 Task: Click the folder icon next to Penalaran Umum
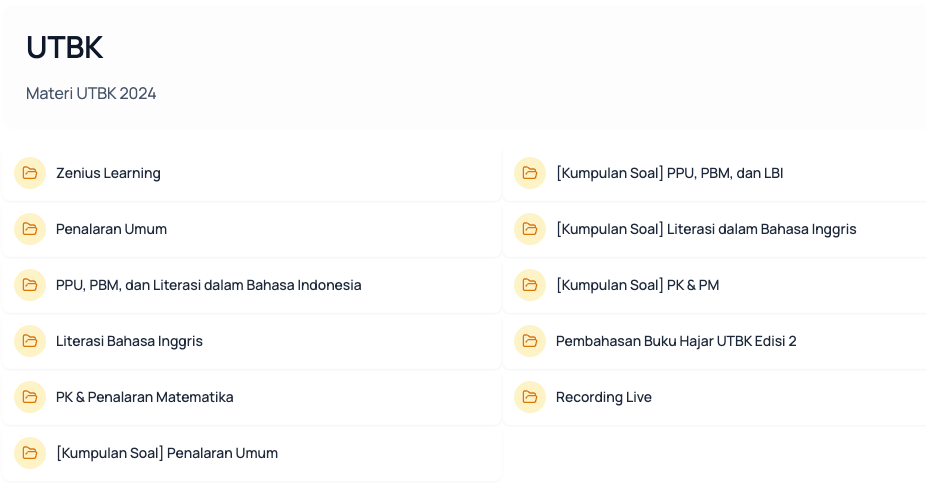[x=30, y=229]
